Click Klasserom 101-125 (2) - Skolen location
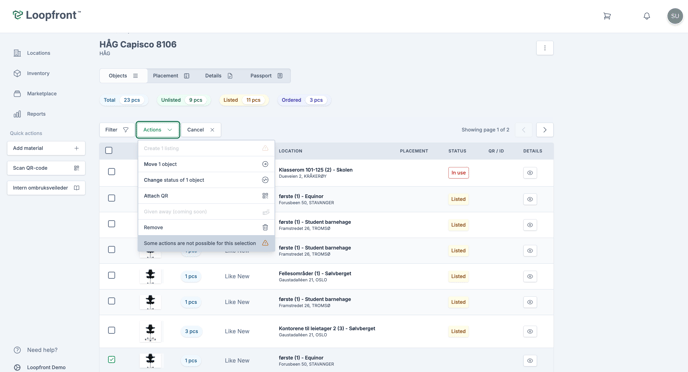The image size is (688, 372). tap(315, 170)
